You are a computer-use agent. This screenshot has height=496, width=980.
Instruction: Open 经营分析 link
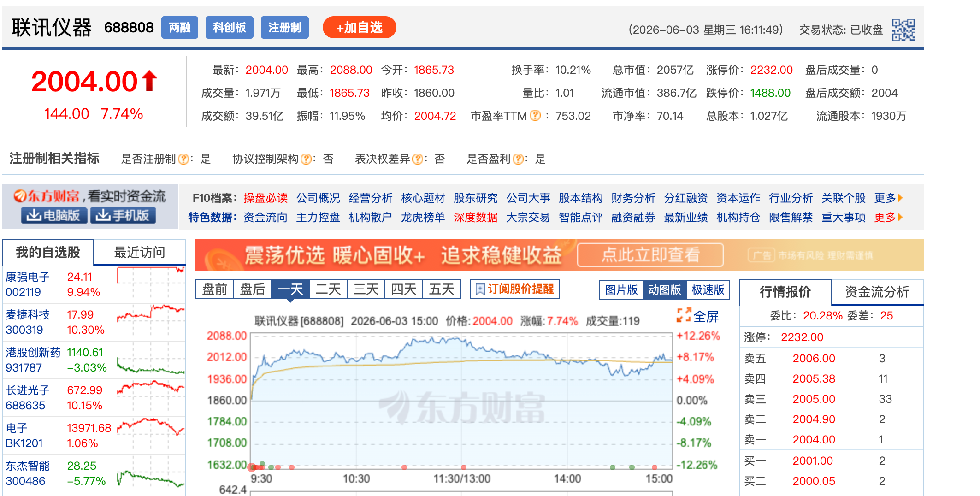pos(371,198)
